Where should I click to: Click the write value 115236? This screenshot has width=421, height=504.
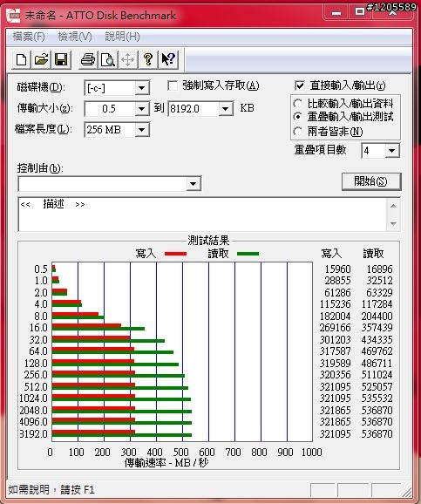click(336, 304)
